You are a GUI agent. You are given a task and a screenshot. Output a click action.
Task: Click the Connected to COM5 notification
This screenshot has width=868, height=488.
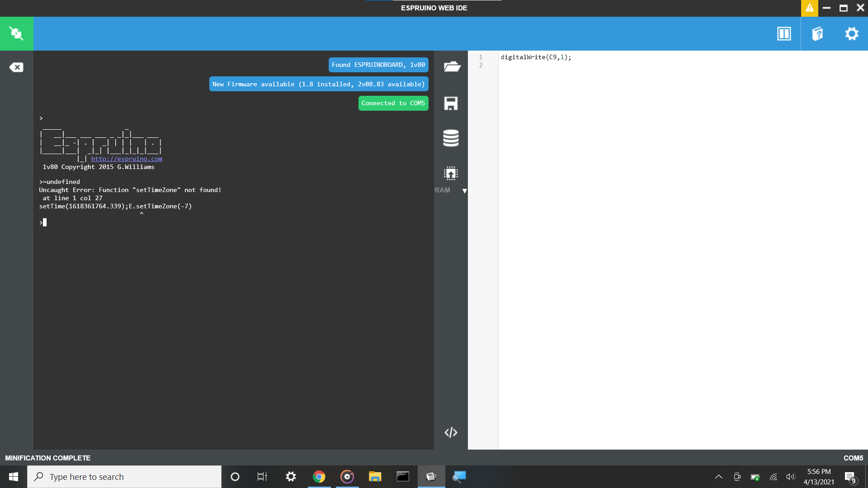(393, 103)
